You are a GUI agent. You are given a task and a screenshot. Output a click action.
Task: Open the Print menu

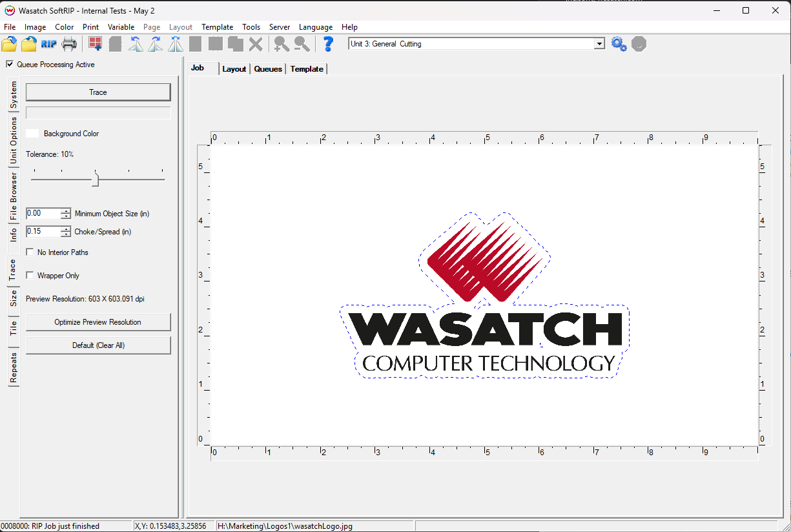(x=91, y=27)
